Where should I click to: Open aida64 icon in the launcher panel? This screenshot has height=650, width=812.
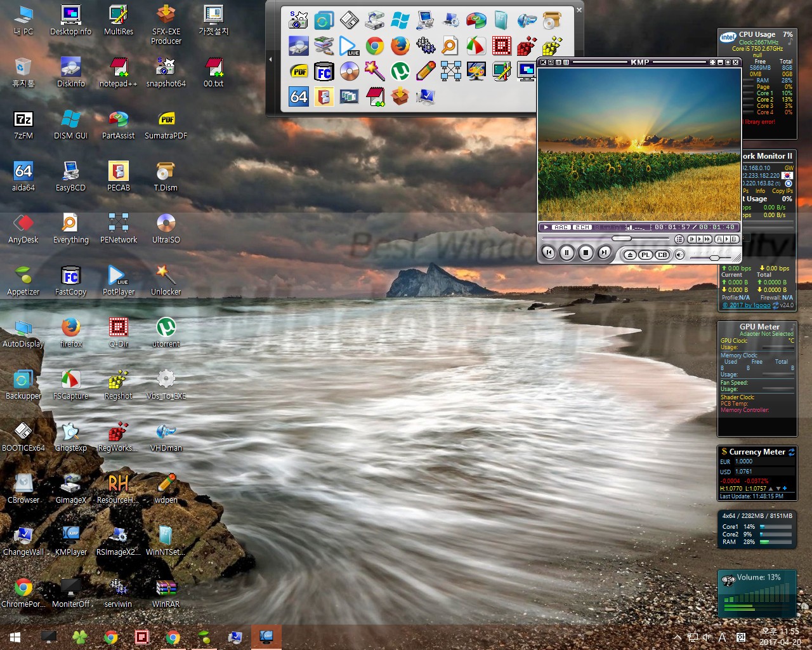pyautogui.click(x=299, y=96)
